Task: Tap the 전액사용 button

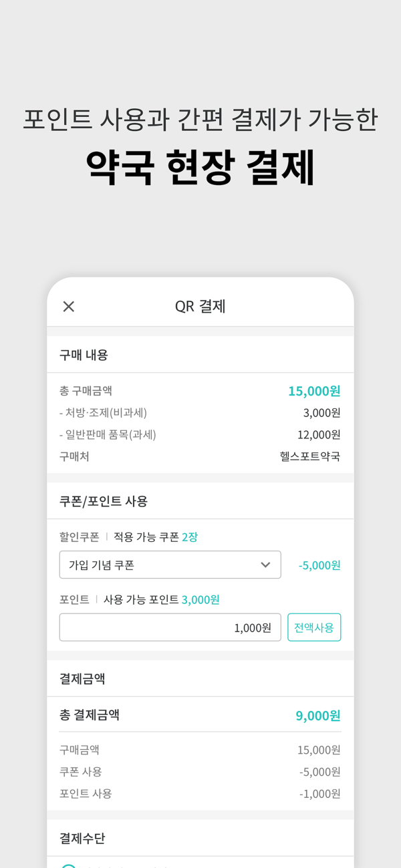Action: tap(314, 627)
